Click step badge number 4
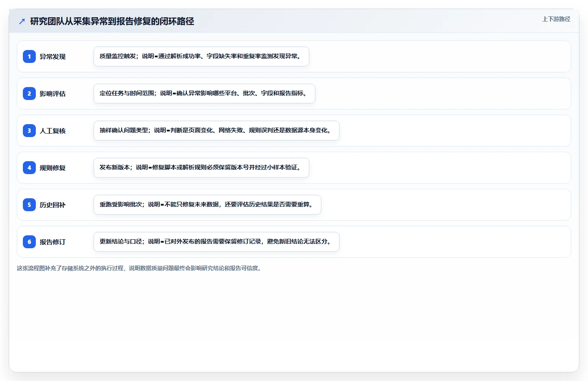This screenshot has height=381, width=588. 29,168
